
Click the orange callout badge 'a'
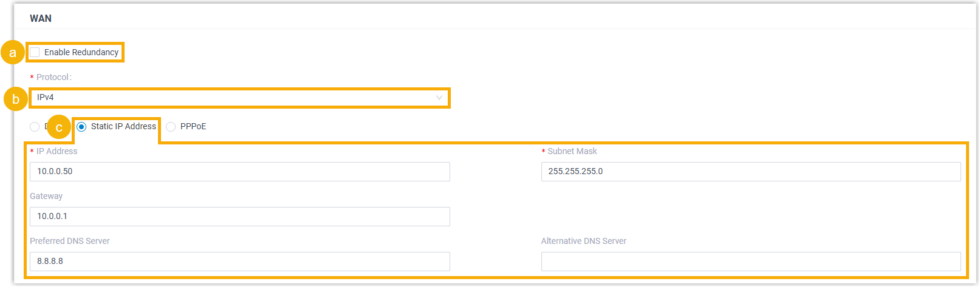(x=13, y=53)
